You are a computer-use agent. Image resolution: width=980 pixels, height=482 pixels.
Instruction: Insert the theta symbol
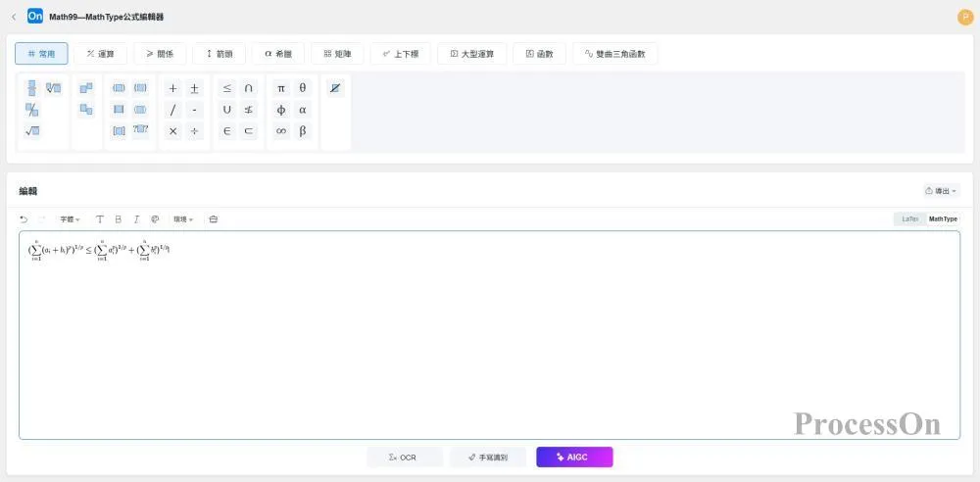point(303,88)
